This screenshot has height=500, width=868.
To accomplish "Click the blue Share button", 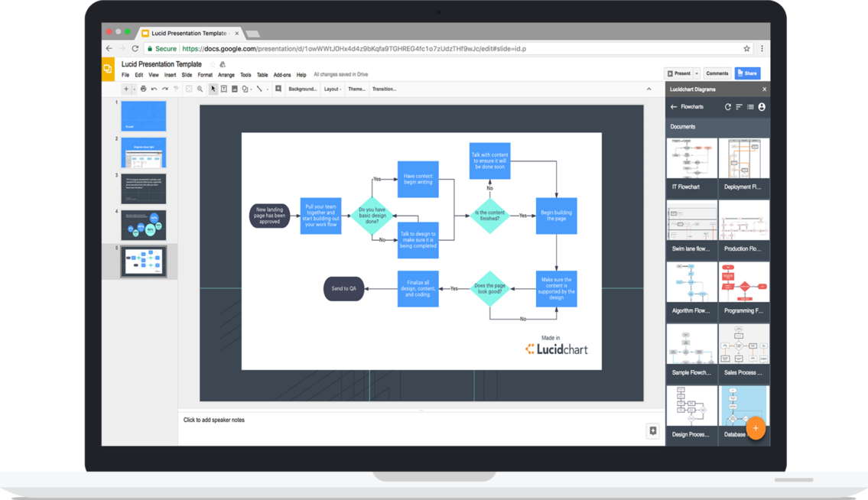I will (x=747, y=73).
